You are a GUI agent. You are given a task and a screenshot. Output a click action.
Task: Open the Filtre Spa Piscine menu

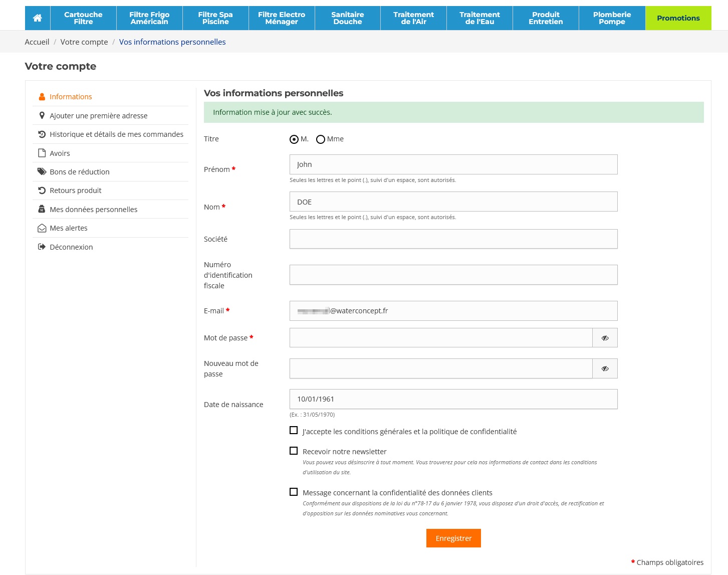215,18
